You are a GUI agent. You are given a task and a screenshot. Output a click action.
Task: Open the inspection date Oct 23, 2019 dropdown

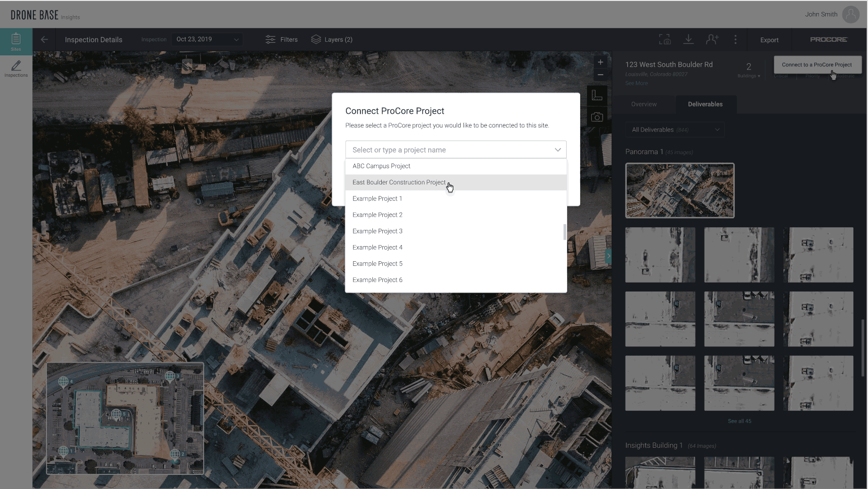point(207,40)
